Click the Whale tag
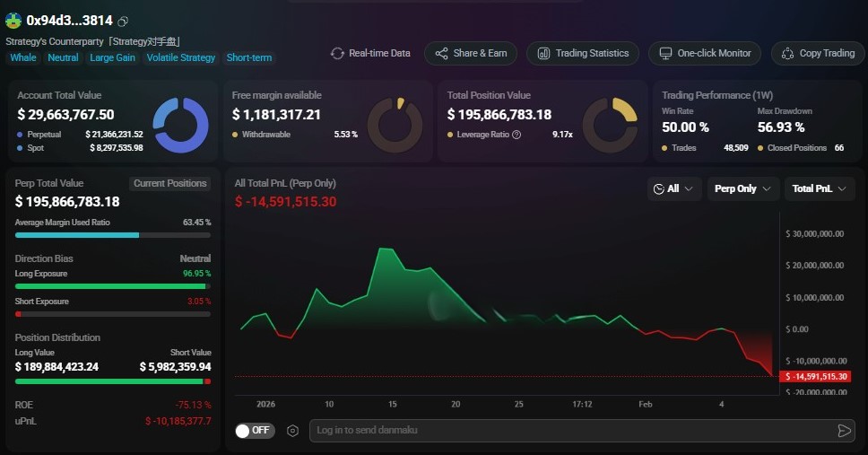 [x=23, y=57]
